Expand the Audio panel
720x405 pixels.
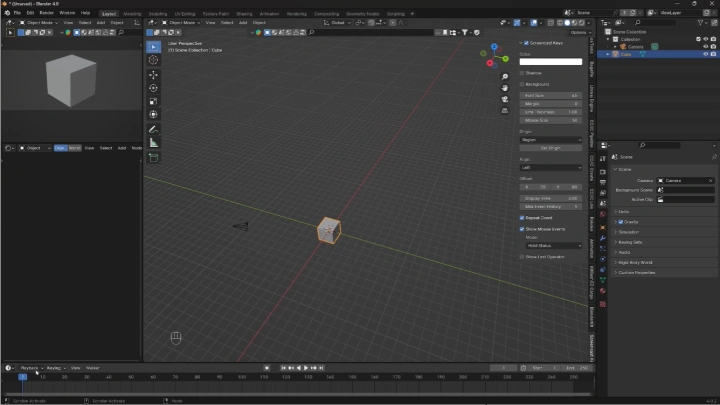[664, 252]
